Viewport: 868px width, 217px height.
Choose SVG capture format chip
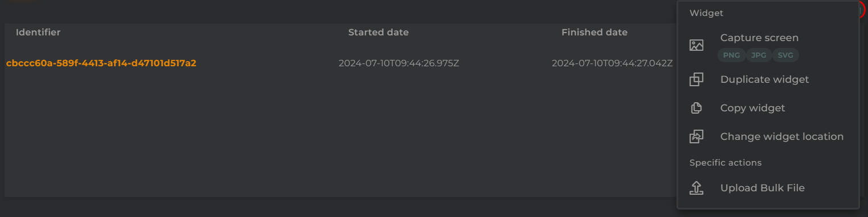pyautogui.click(x=785, y=55)
